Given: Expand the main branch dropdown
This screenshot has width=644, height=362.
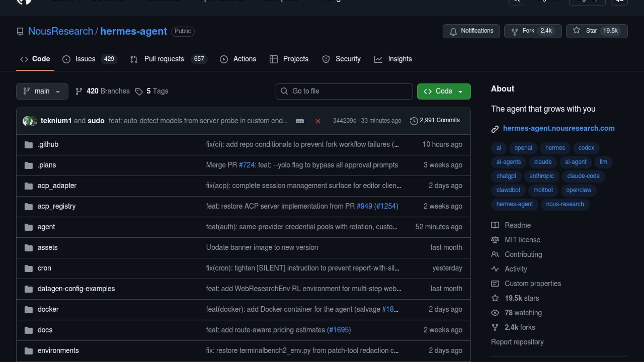Looking at the screenshot, I should point(42,91).
